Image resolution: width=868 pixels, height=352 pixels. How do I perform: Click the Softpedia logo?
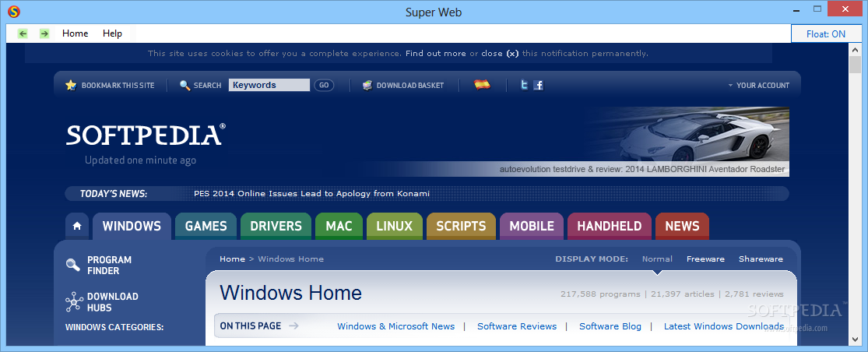146,135
